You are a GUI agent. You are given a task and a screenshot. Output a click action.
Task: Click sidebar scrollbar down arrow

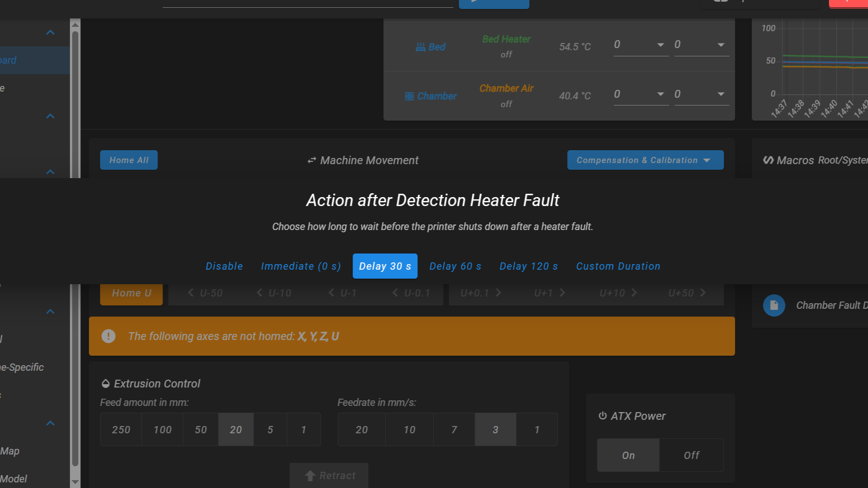75,482
